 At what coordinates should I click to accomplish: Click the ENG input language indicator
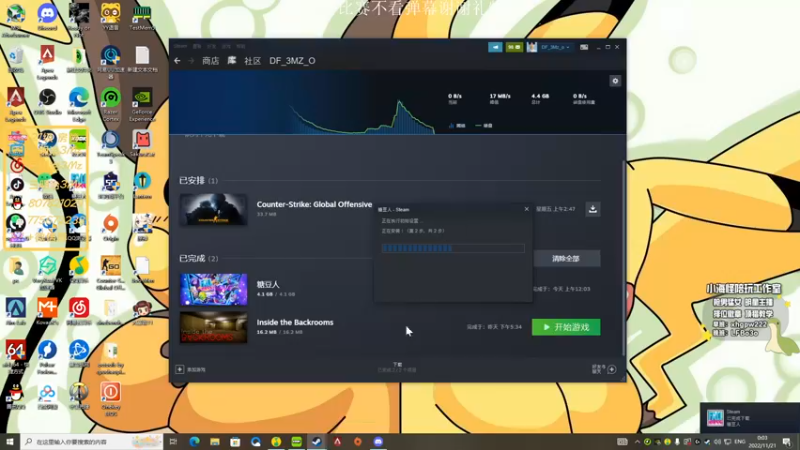[x=740, y=441]
